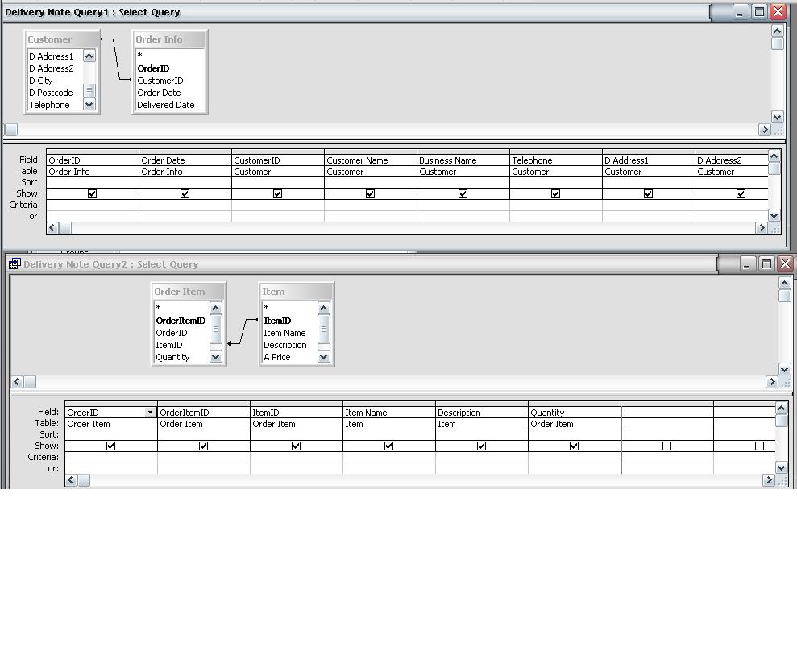Viewport: 797px width, 672px height.
Task: Select Quantity in Order Item table list
Action: click(x=172, y=357)
